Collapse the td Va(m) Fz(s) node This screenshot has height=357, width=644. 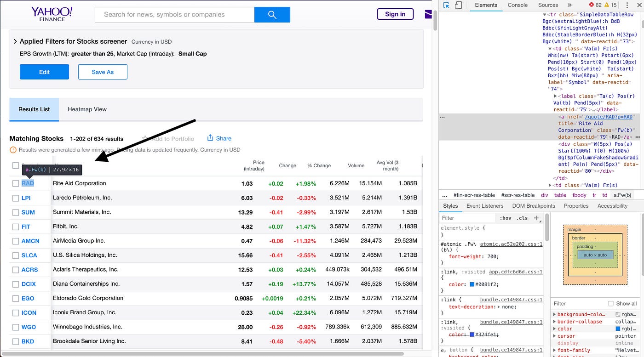550,49
